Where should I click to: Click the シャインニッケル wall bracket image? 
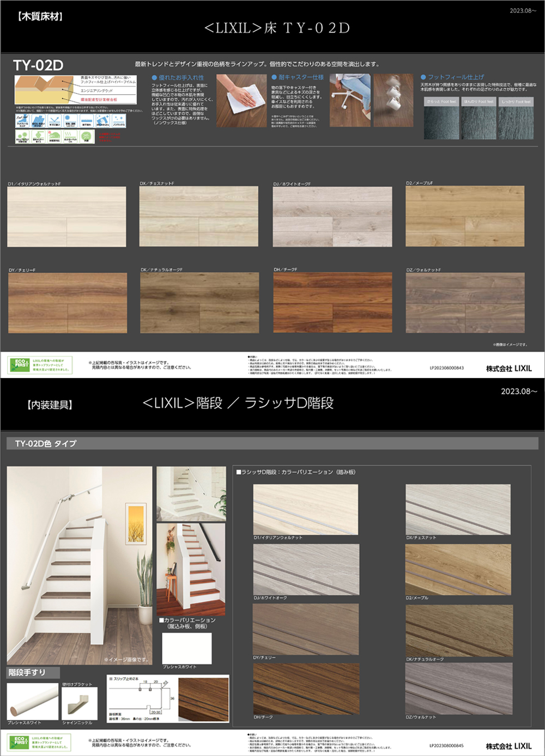[x=80, y=703]
